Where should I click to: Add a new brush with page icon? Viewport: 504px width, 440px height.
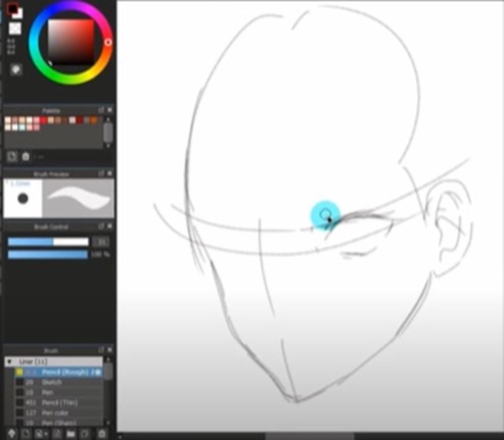click(26, 434)
